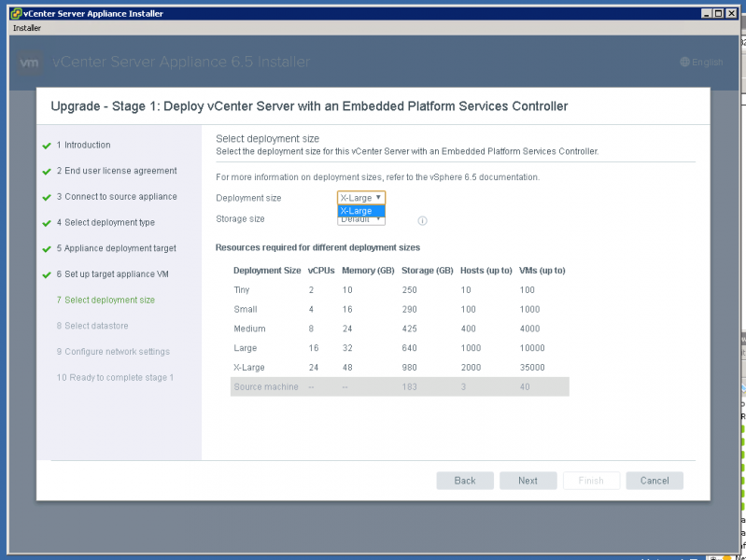Select step 7 Select deployment size
The height and width of the screenshot is (560, 746).
(106, 301)
